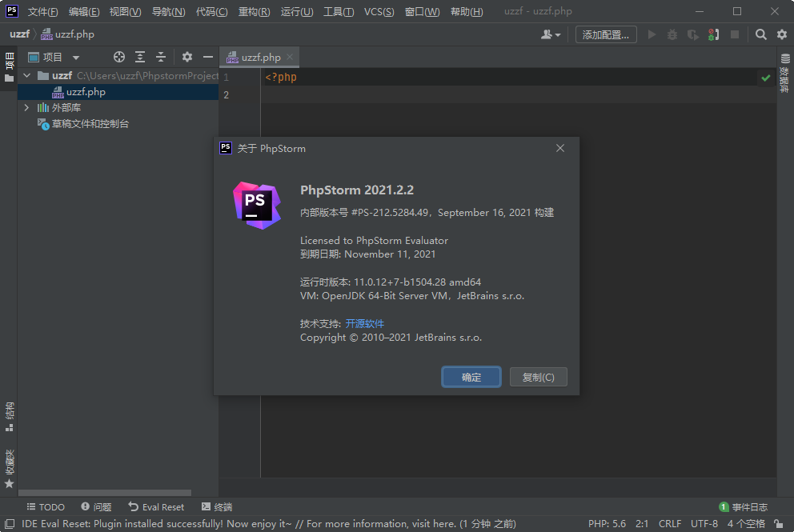Open the 数据库 tool window on right sidebar

tap(784, 73)
